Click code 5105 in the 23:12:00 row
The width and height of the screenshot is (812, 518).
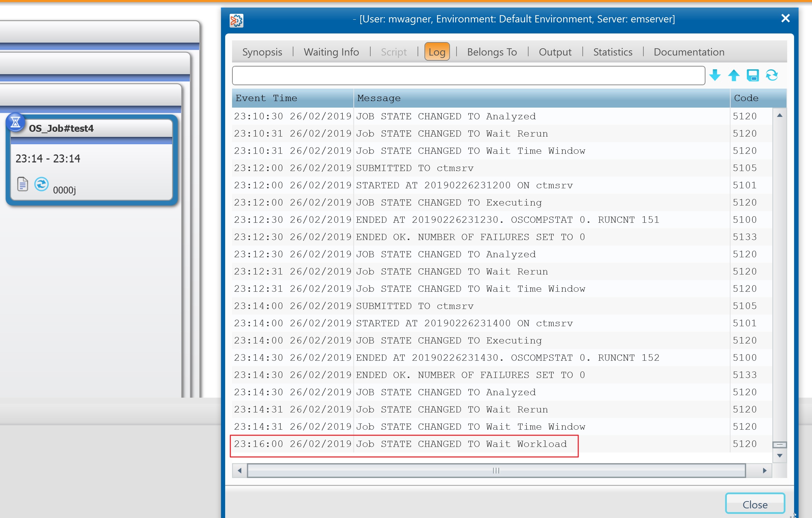[x=745, y=168]
